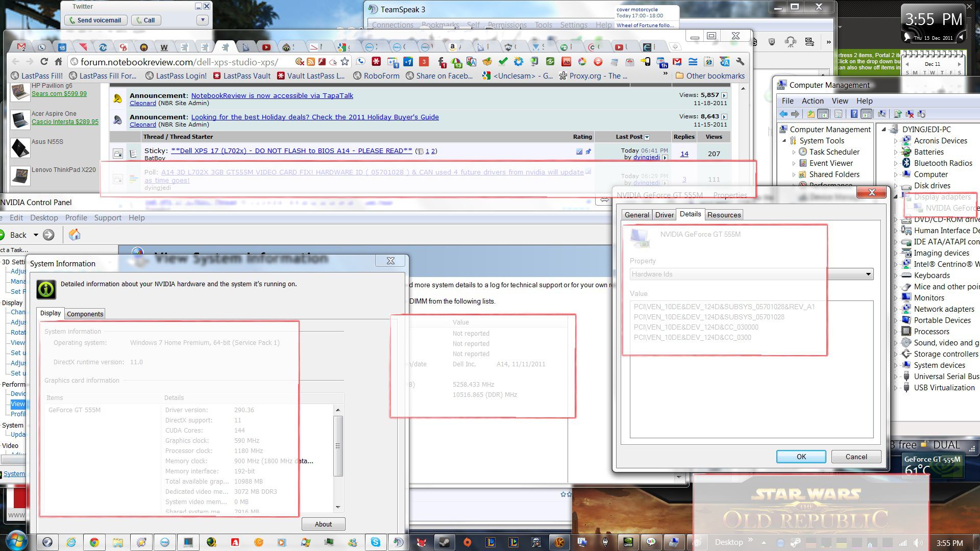Click the Up one level folder icon in Computer Management
Viewport: 980px width, 551px height.
811,114
